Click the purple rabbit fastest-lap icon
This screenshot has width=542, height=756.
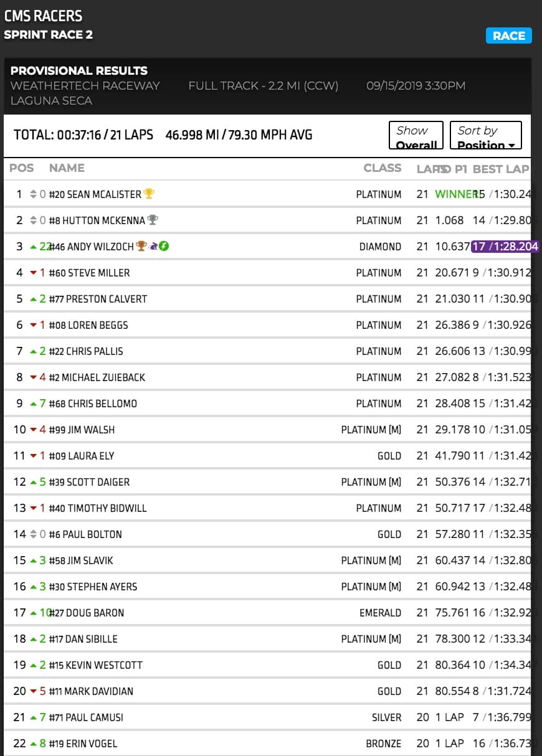coord(153,246)
